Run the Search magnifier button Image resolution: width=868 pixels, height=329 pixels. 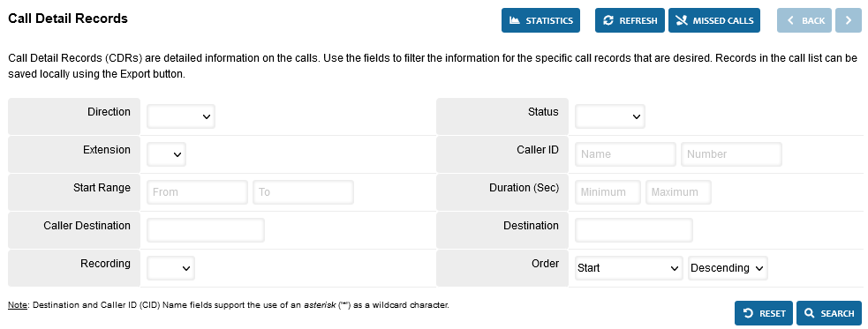click(x=828, y=313)
